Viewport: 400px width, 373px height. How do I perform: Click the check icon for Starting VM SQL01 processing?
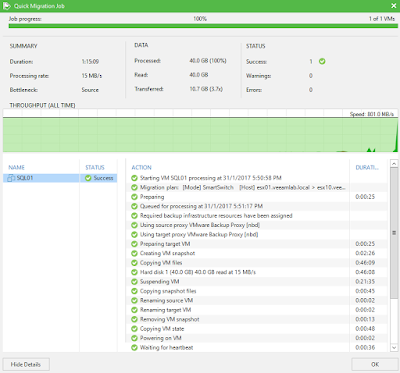134,178
